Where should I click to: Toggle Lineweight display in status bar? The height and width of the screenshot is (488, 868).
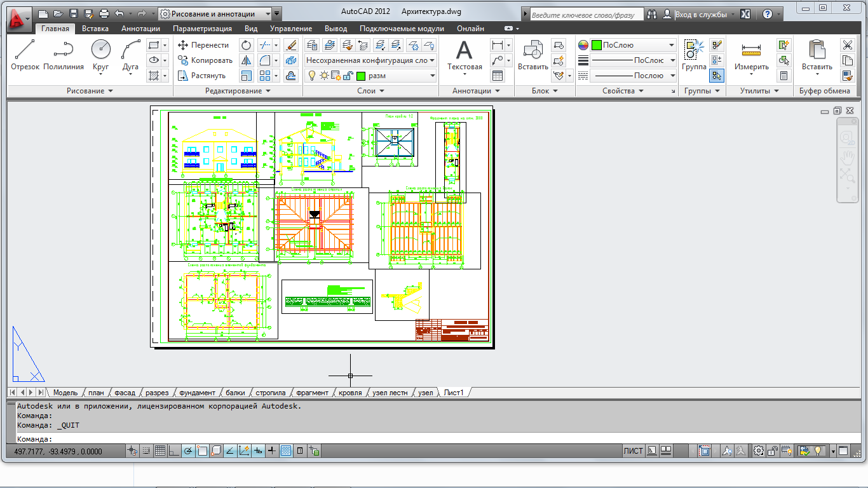[272, 451]
